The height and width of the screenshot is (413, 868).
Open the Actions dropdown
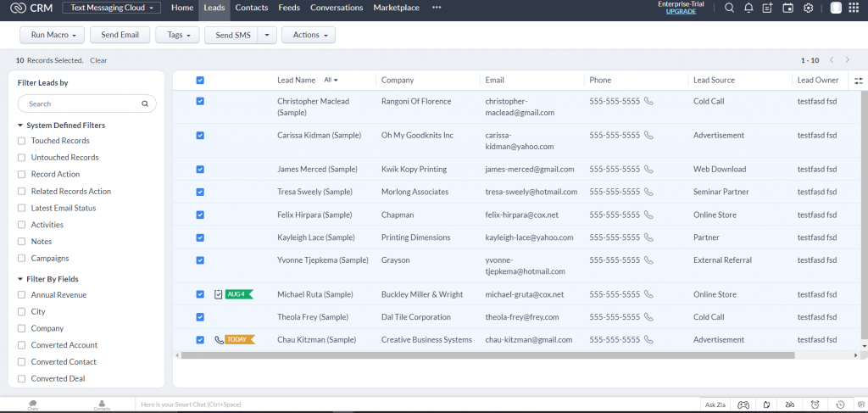click(x=309, y=35)
